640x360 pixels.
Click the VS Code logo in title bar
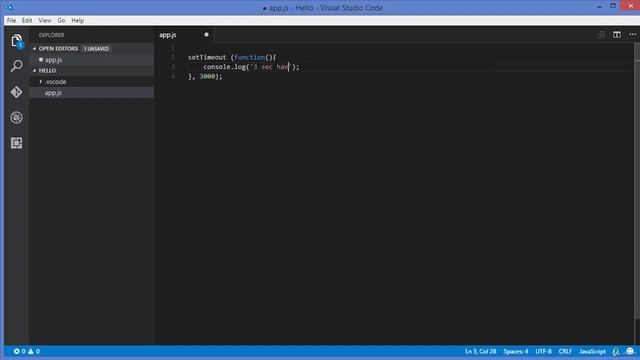tap(9, 7)
